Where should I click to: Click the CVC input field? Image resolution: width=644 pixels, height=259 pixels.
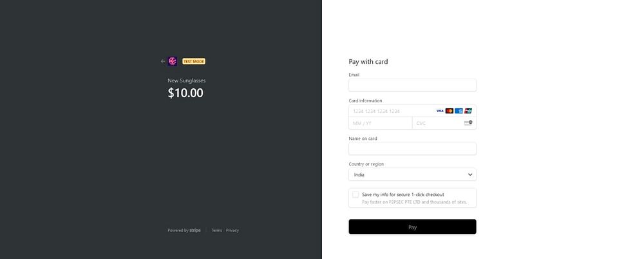coord(437,122)
